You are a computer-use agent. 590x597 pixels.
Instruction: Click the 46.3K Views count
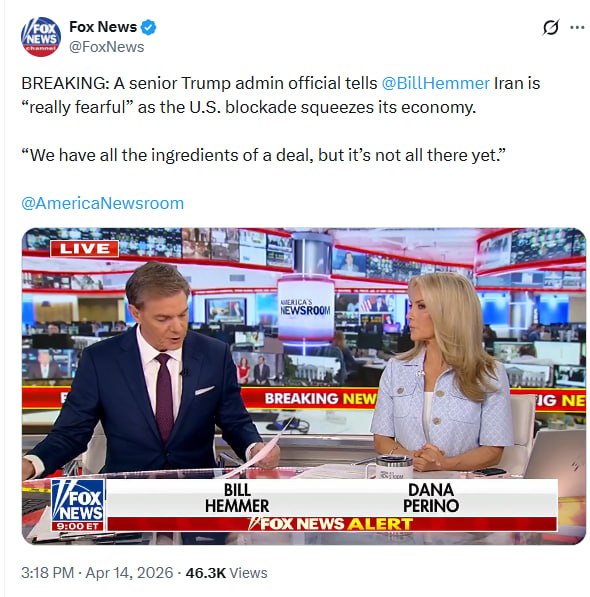226,573
